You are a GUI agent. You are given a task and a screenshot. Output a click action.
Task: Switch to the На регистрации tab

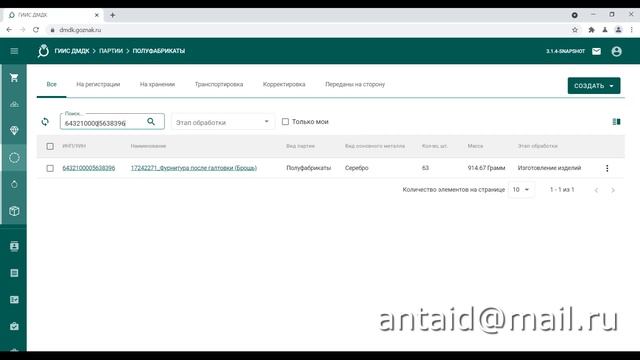point(98,84)
